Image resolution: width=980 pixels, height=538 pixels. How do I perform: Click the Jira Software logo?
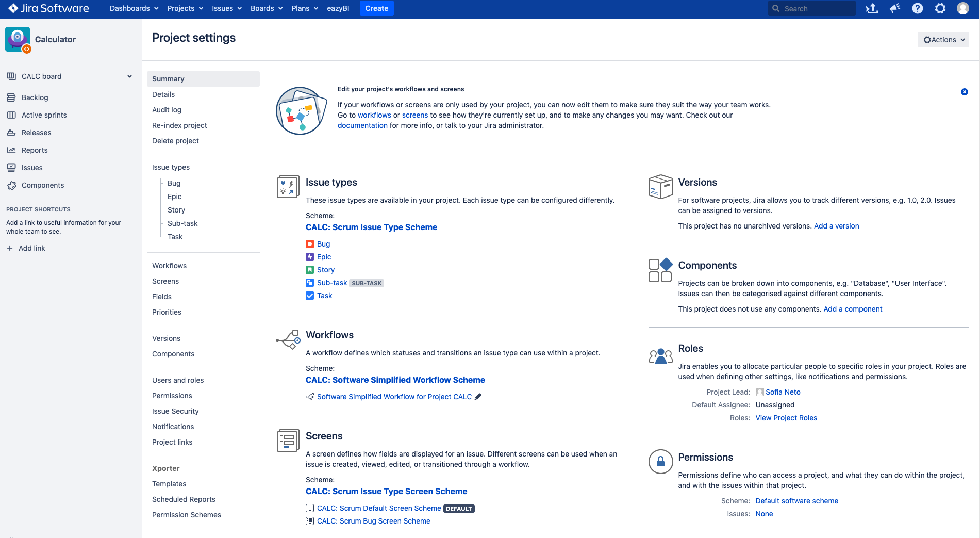pyautogui.click(x=48, y=8)
